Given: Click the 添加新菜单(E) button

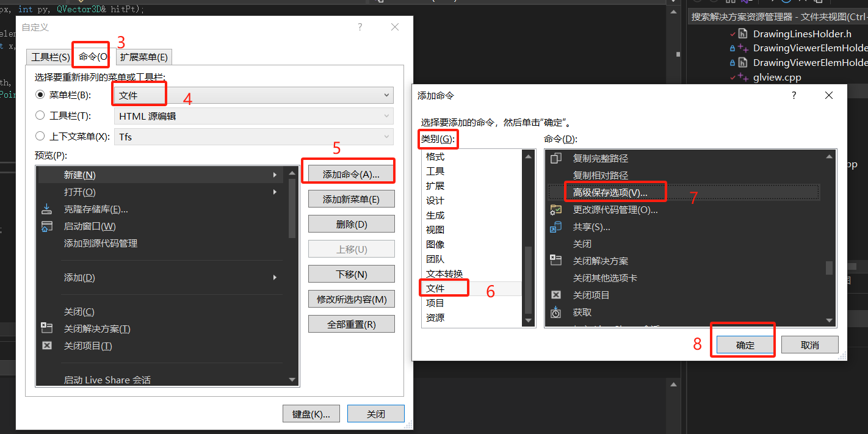Looking at the screenshot, I should pyautogui.click(x=351, y=199).
